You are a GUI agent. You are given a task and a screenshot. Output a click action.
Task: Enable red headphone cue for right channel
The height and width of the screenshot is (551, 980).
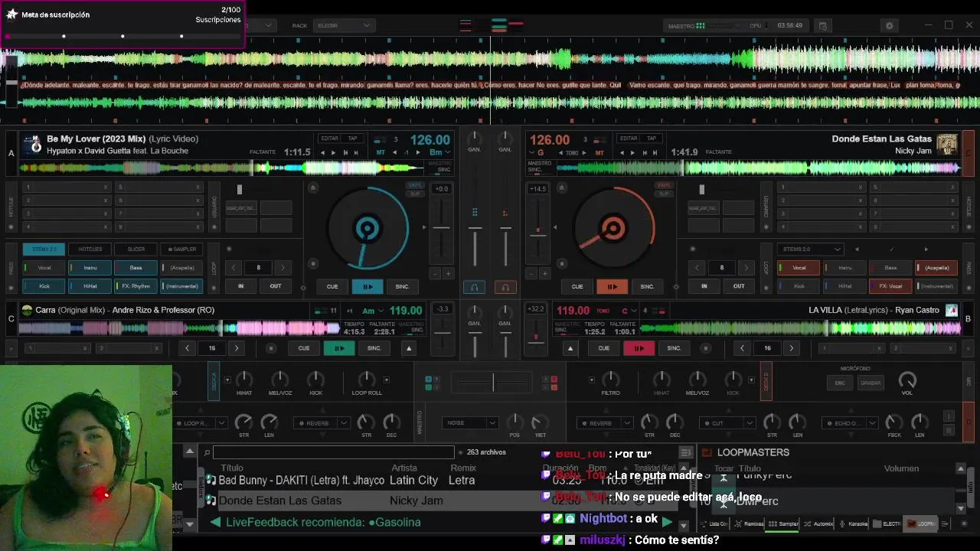(x=505, y=287)
